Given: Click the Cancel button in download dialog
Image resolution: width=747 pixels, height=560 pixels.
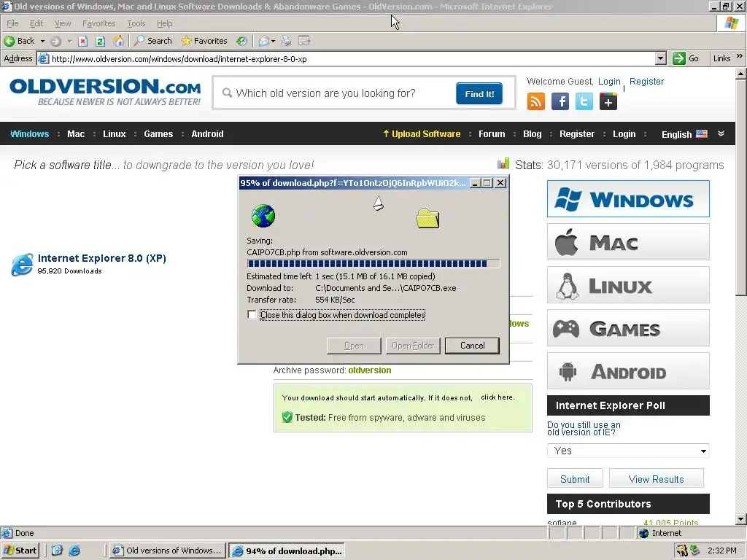Looking at the screenshot, I should [x=472, y=346].
